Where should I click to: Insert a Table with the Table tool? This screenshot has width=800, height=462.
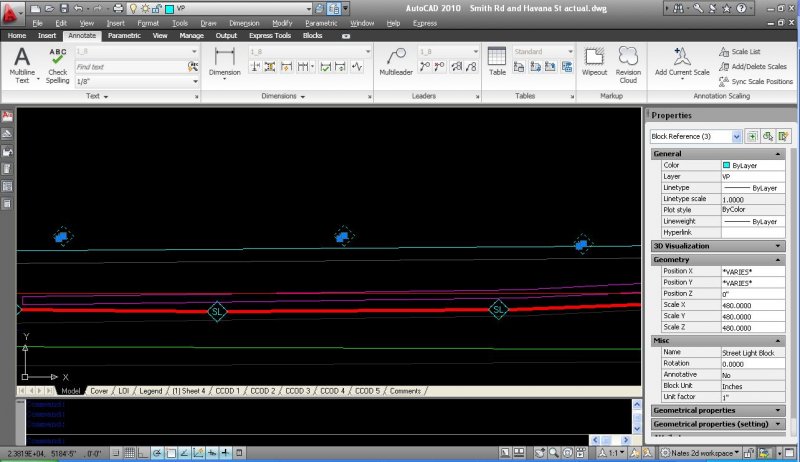pyautogui.click(x=497, y=62)
